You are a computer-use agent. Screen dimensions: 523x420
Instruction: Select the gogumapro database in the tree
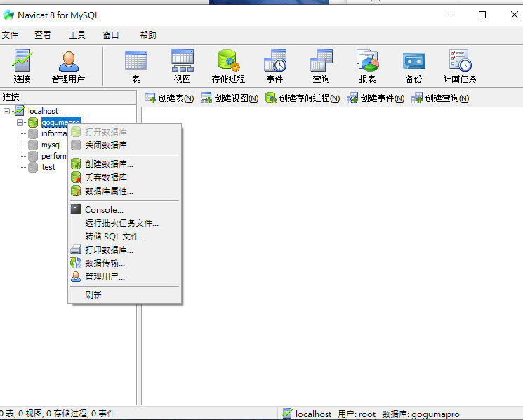60,122
